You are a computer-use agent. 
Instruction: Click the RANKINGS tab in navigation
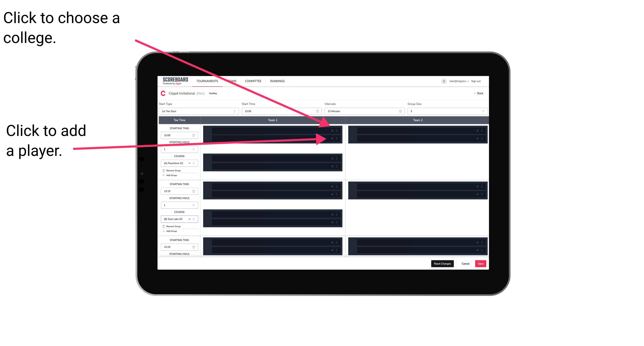click(278, 81)
